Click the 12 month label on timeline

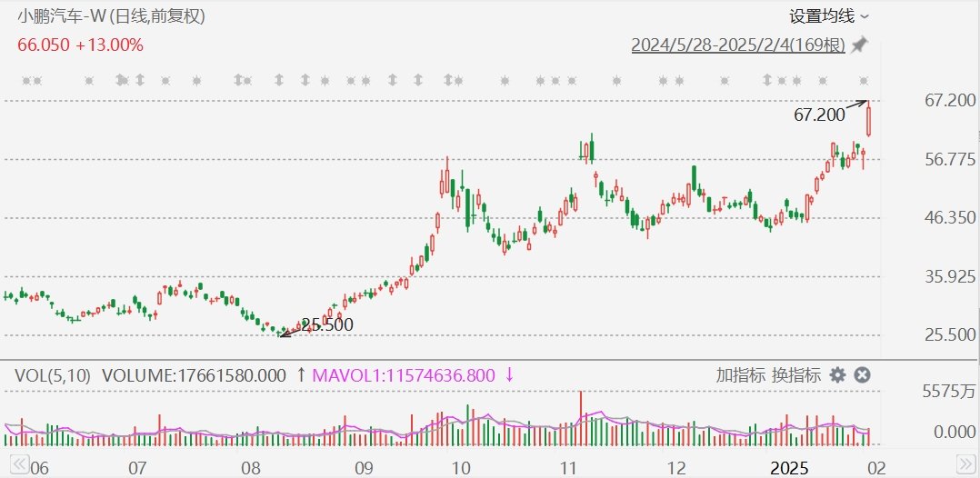pos(677,467)
